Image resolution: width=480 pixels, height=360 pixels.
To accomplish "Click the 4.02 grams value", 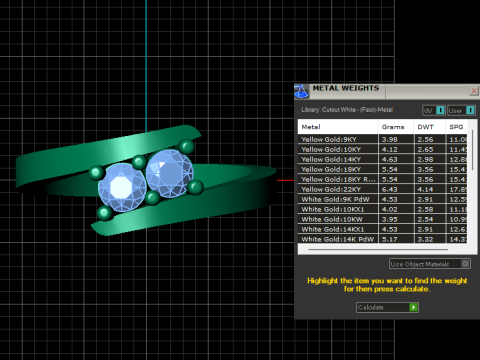I will (x=390, y=210).
